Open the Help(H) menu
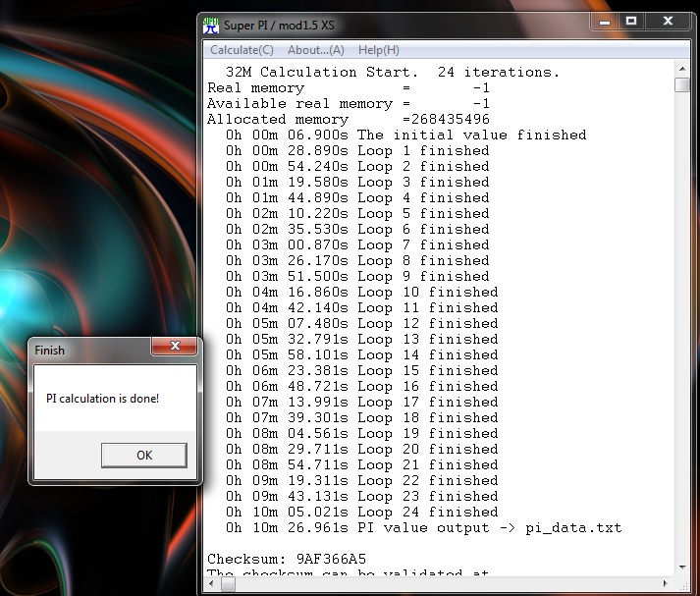The width and height of the screenshot is (700, 596). 379,50
